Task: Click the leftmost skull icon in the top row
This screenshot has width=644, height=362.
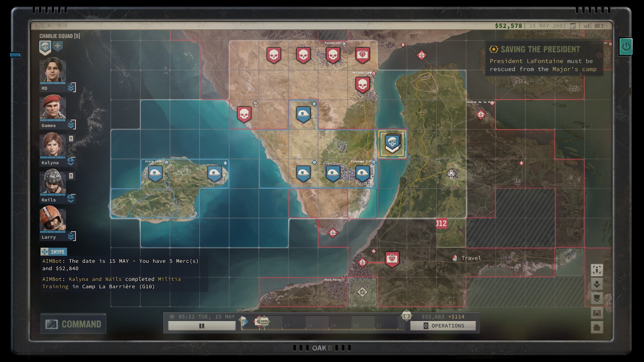Action: [274, 55]
